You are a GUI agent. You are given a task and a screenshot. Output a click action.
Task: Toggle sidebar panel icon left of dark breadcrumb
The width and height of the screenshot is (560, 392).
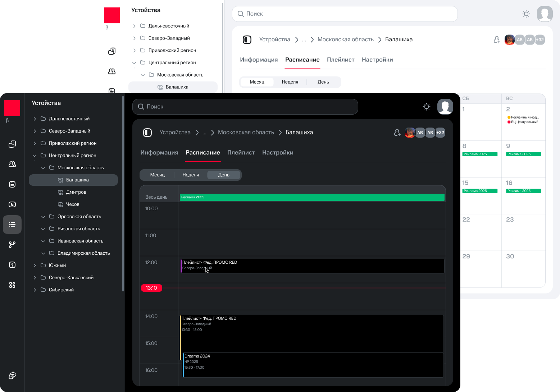click(147, 133)
